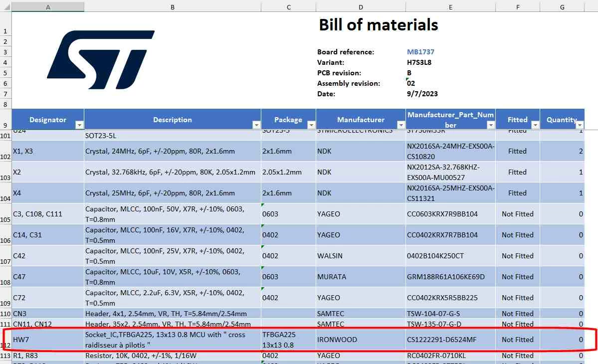This screenshot has width=598, height=364.
Task: Open the Quantity column filter dropdown
Action: (x=580, y=125)
